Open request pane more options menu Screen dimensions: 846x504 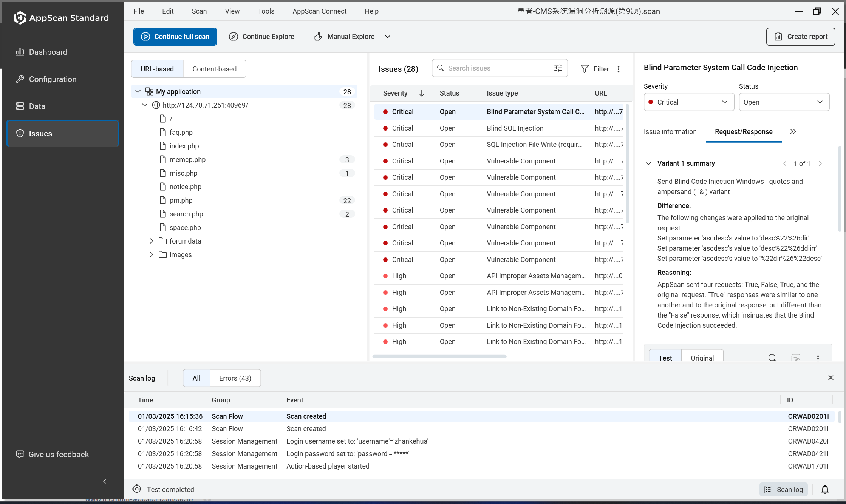tap(818, 358)
